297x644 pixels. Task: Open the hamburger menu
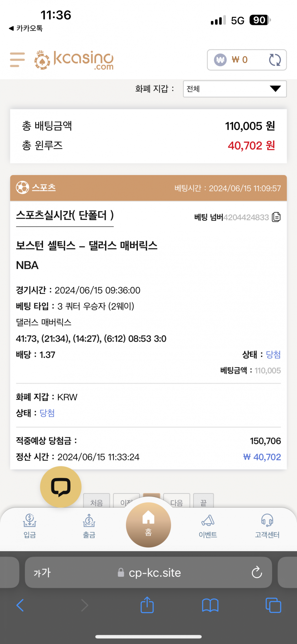[17, 60]
